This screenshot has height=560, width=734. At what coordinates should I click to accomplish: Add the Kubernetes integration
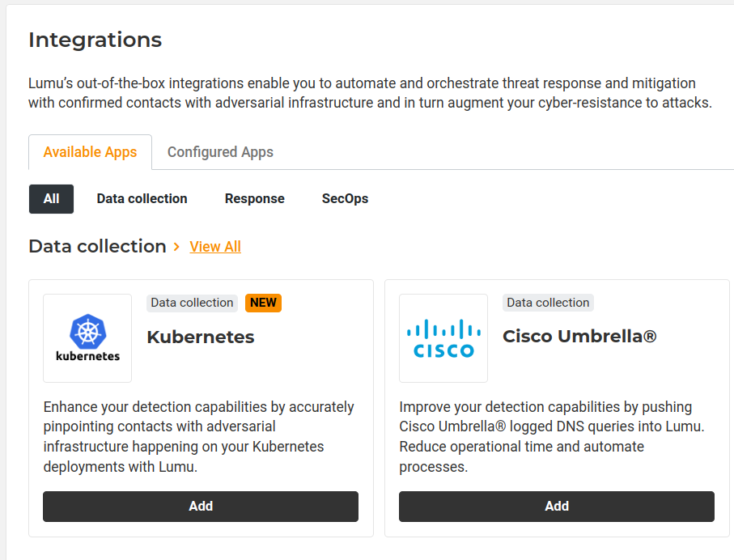pos(201,507)
